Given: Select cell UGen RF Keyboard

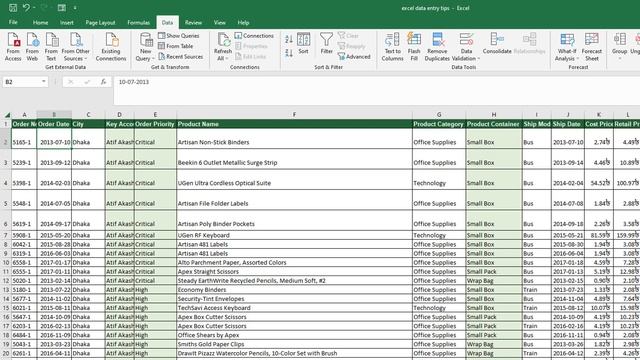Looking at the screenshot, I should click(x=294, y=235).
